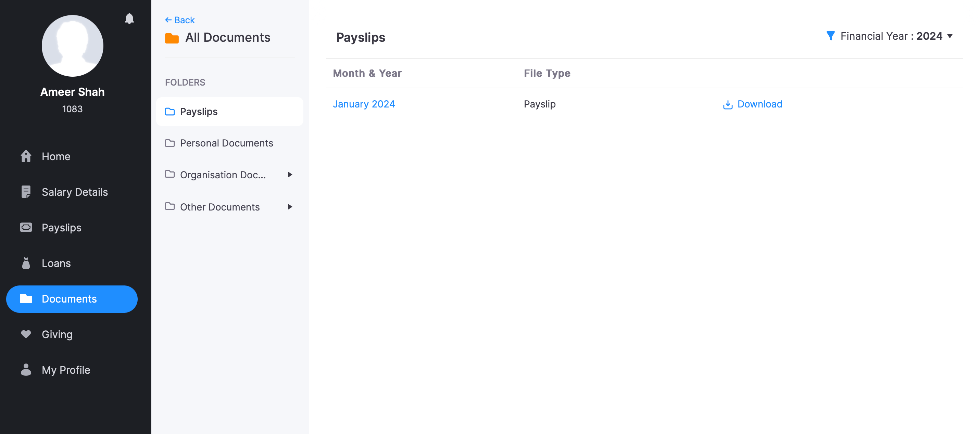The image size is (980, 434).
Task: Click the Giving heart icon
Action: coord(26,334)
